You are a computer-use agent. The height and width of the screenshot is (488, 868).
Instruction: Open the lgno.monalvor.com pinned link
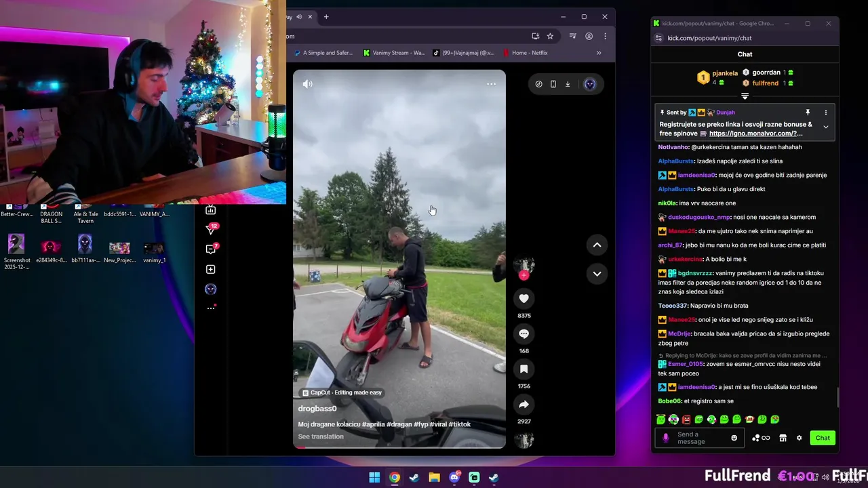tap(755, 134)
